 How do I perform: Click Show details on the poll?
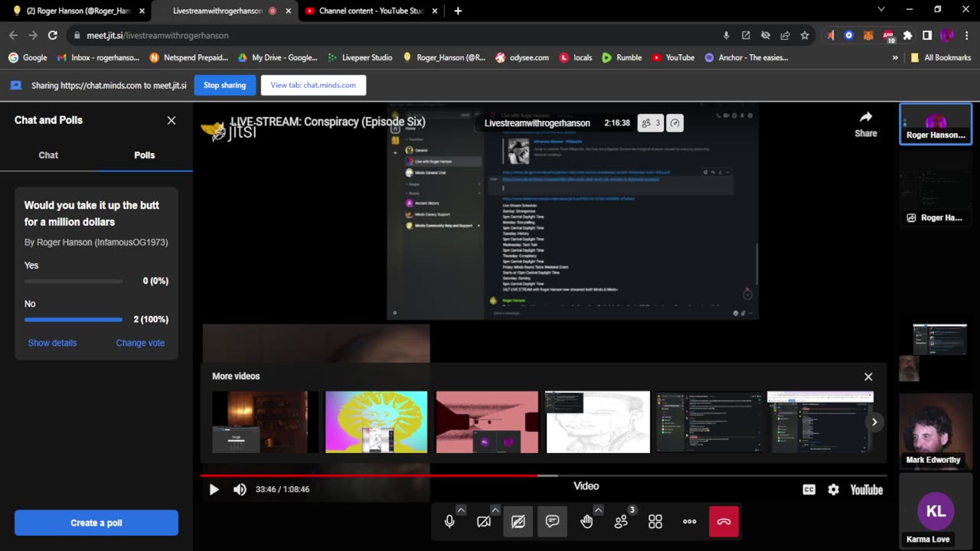click(52, 343)
